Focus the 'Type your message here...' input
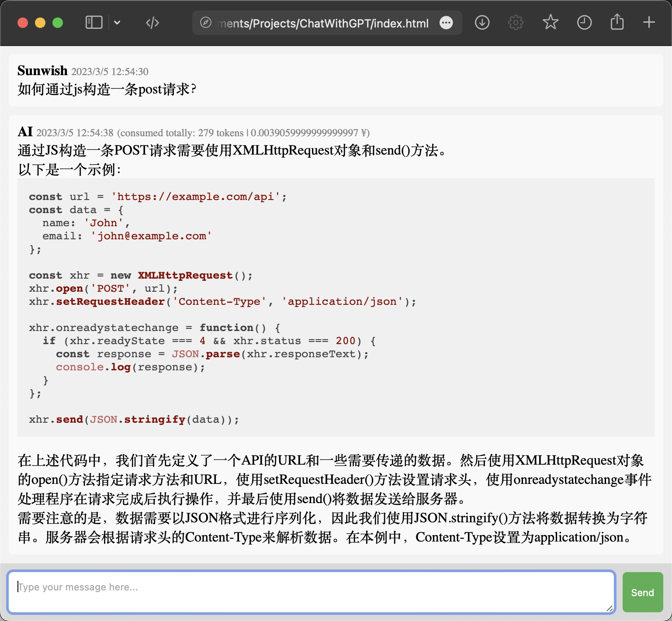Screen dimensions: 672x621 click(312, 592)
